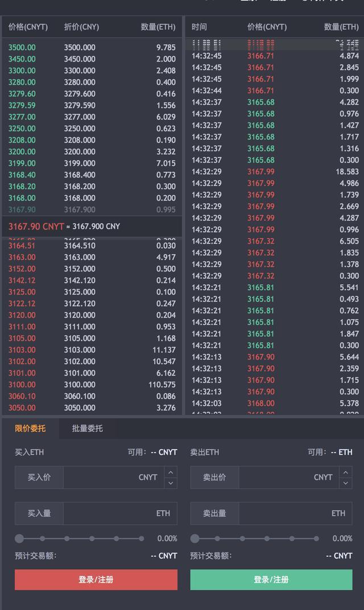Select bid price 3050.00 row
The height and width of the screenshot is (610, 364).
pos(92,407)
